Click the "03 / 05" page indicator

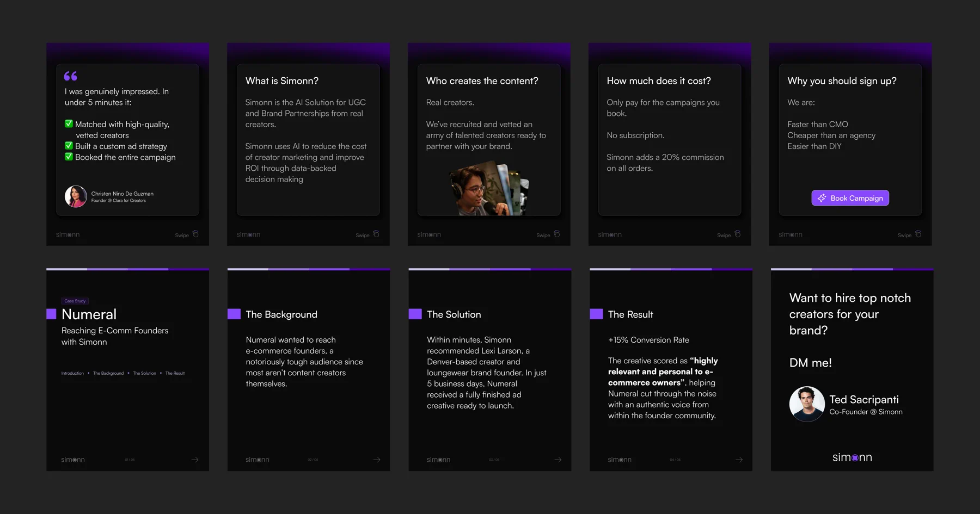[494, 460]
